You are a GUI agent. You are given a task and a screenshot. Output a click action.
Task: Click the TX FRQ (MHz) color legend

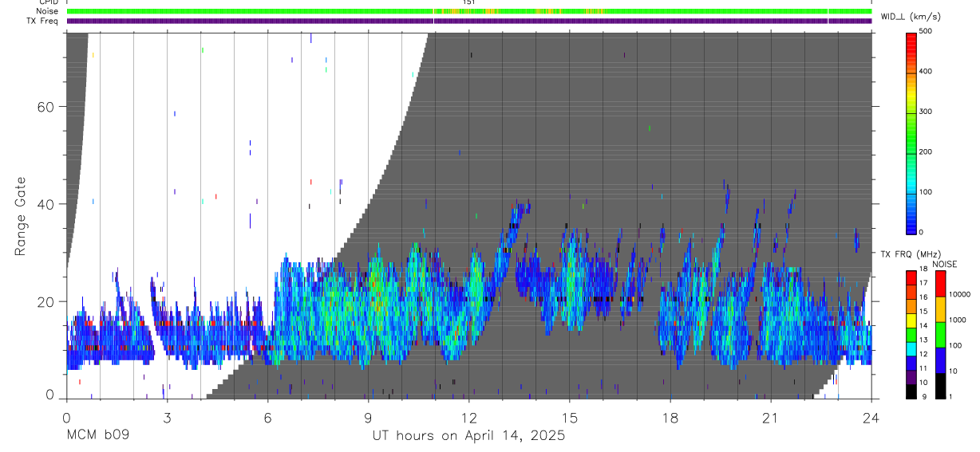[911, 334]
